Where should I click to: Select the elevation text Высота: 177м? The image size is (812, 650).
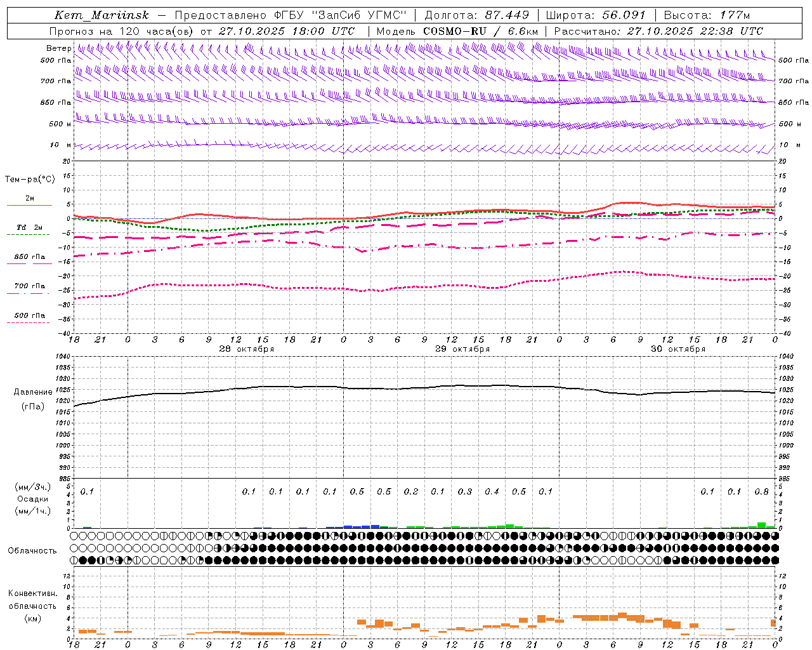click(707, 15)
